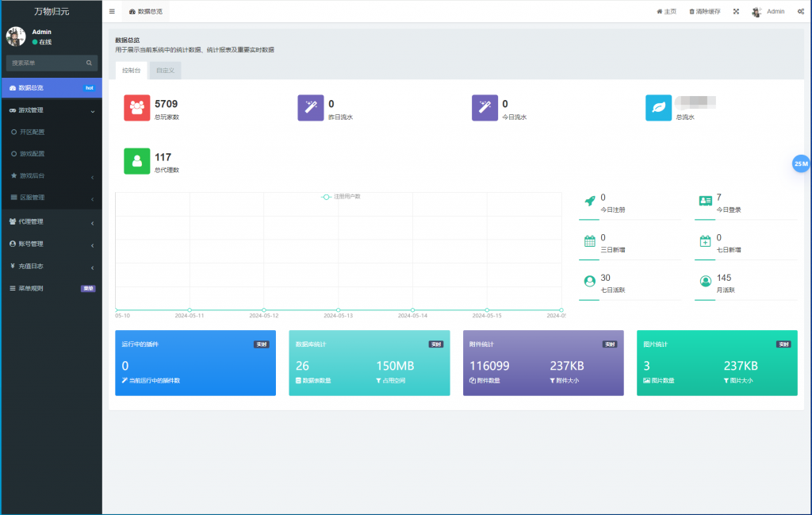812x515 pixels.
Task: Click the magnifier icon in the menu search
Action: [89, 63]
